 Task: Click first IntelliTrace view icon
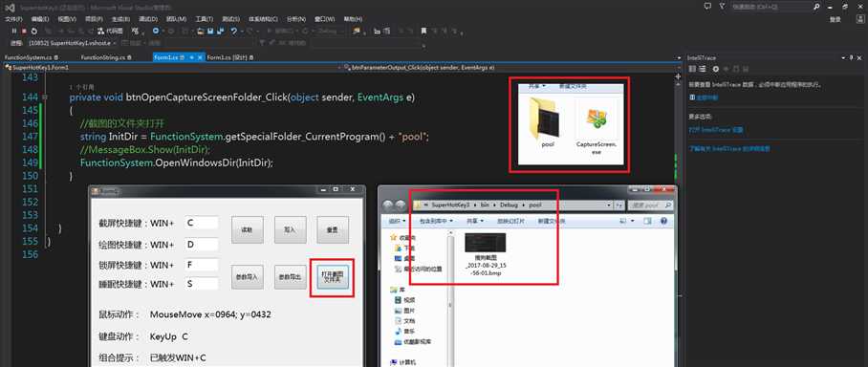coord(692,69)
